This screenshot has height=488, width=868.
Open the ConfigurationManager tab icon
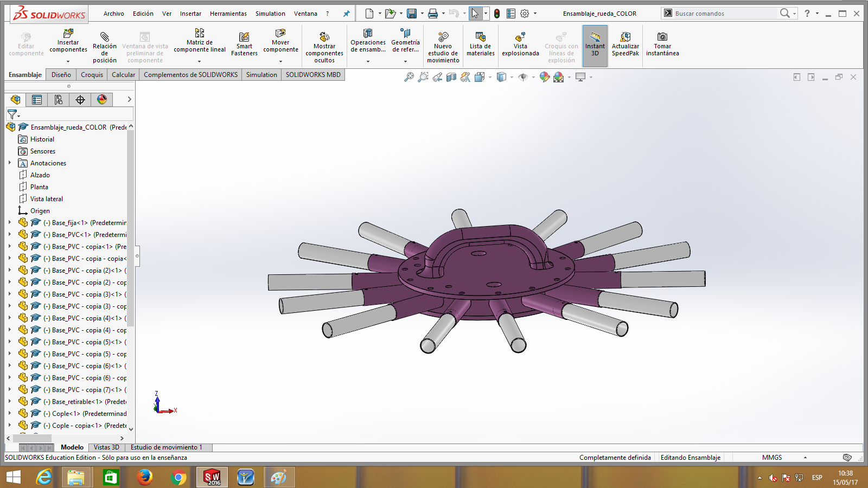pyautogui.click(x=59, y=100)
